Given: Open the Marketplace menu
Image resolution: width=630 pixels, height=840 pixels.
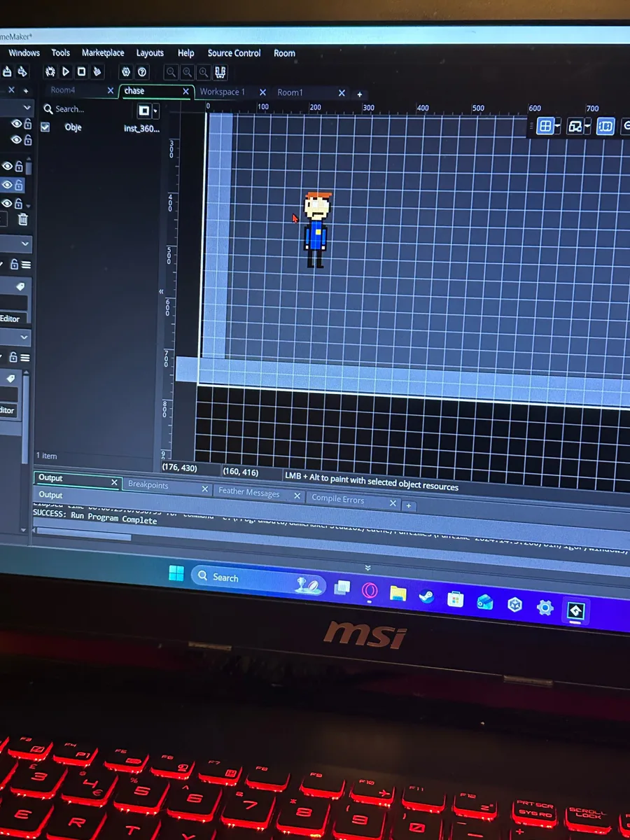Looking at the screenshot, I should tap(103, 52).
